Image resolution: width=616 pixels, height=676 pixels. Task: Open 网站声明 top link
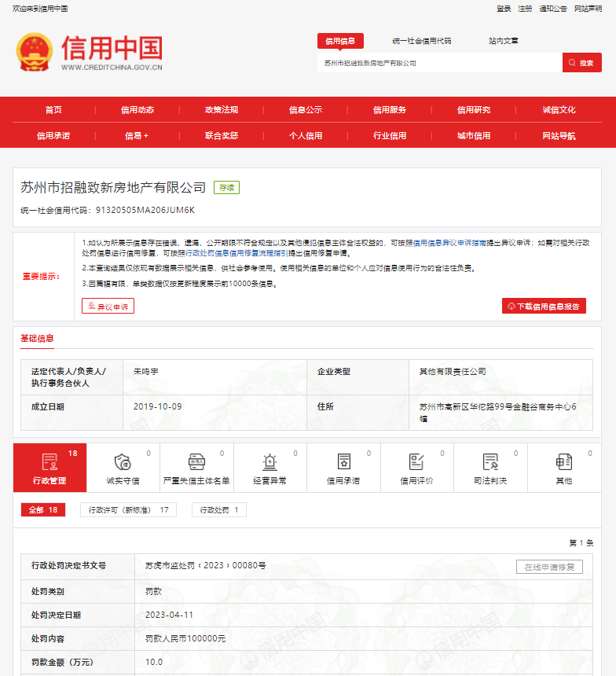point(588,9)
